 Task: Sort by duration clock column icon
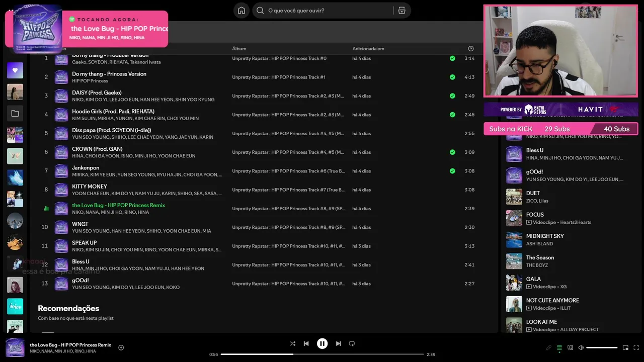[471, 49]
